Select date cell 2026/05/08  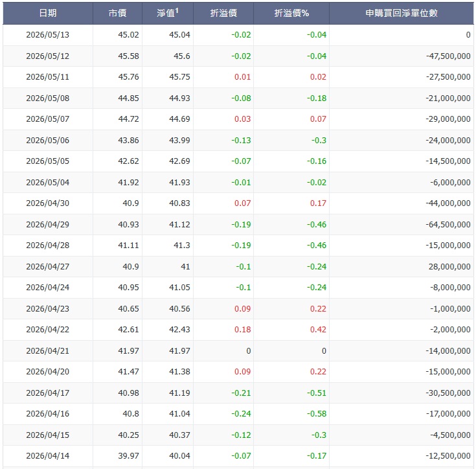coord(48,98)
